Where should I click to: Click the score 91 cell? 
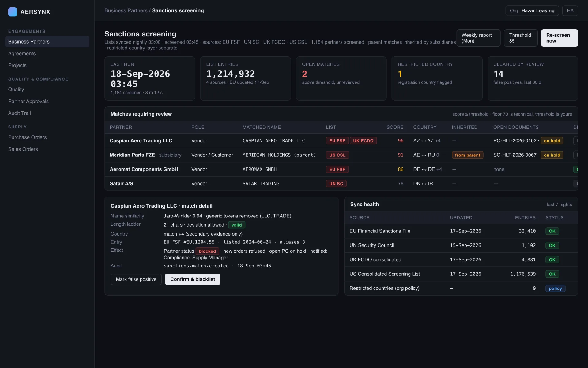pyautogui.click(x=401, y=155)
